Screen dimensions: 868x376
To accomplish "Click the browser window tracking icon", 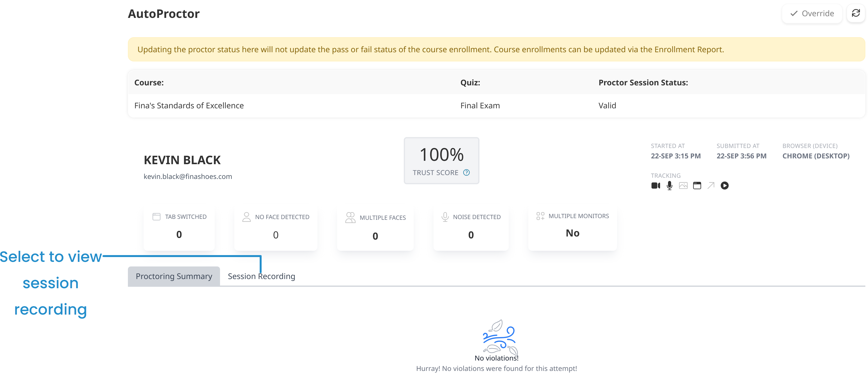I will [697, 185].
